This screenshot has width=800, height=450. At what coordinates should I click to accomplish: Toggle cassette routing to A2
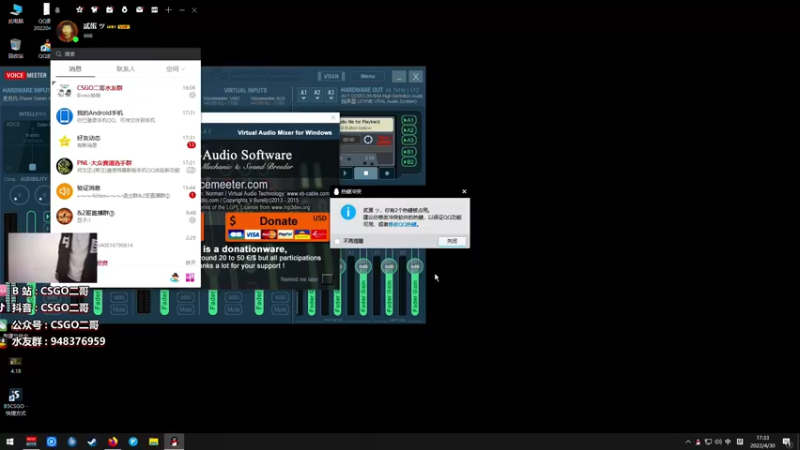409,131
